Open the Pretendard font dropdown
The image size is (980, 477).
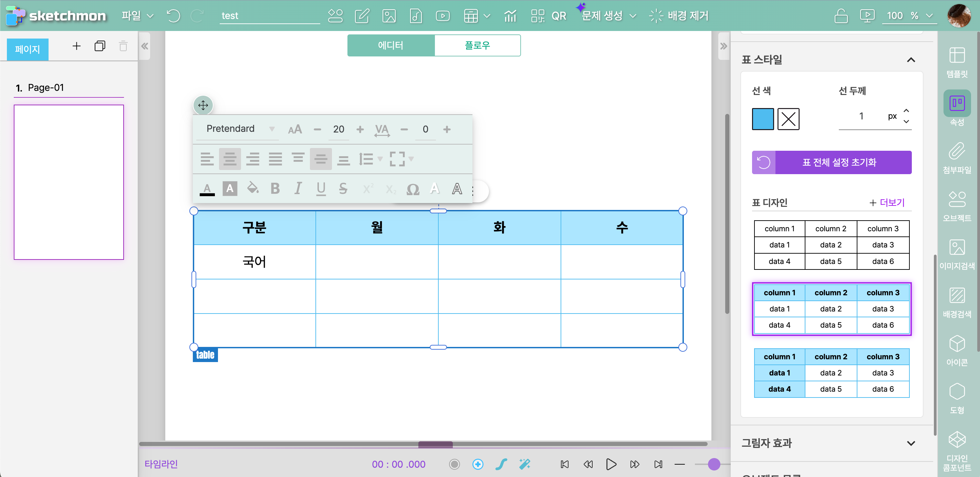coord(240,129)
